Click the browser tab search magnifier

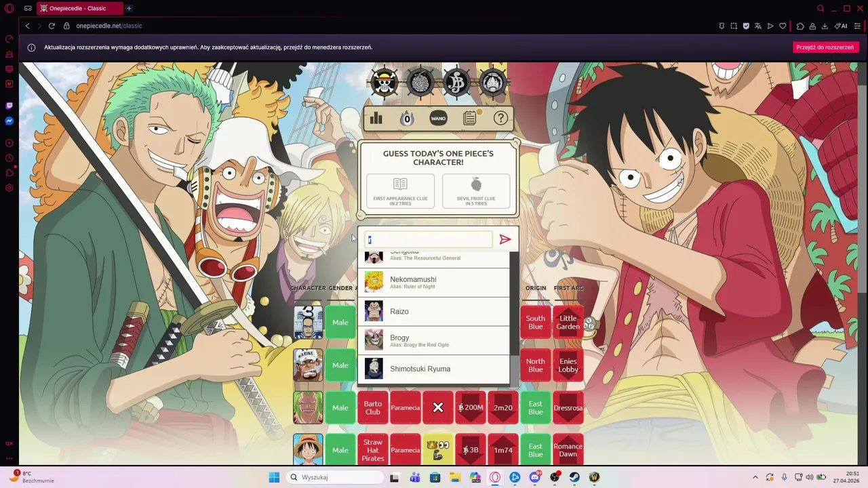[821, 8]
